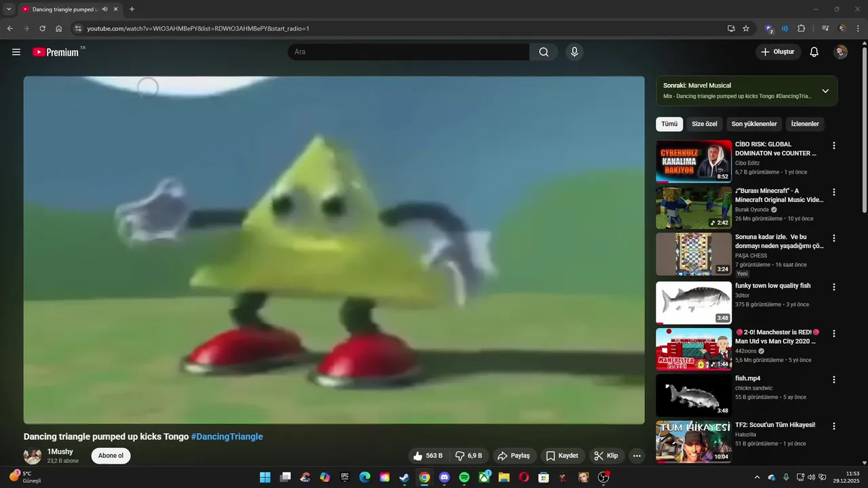868x488 pixels.
Task: Open the tab search dropdown arrow
Action: point(9,9)
